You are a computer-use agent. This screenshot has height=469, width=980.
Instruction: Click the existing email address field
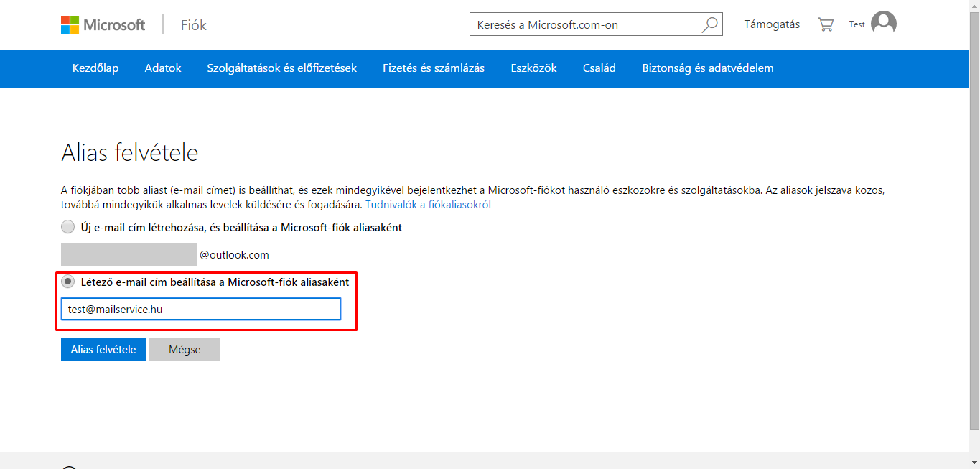point(201,309)
